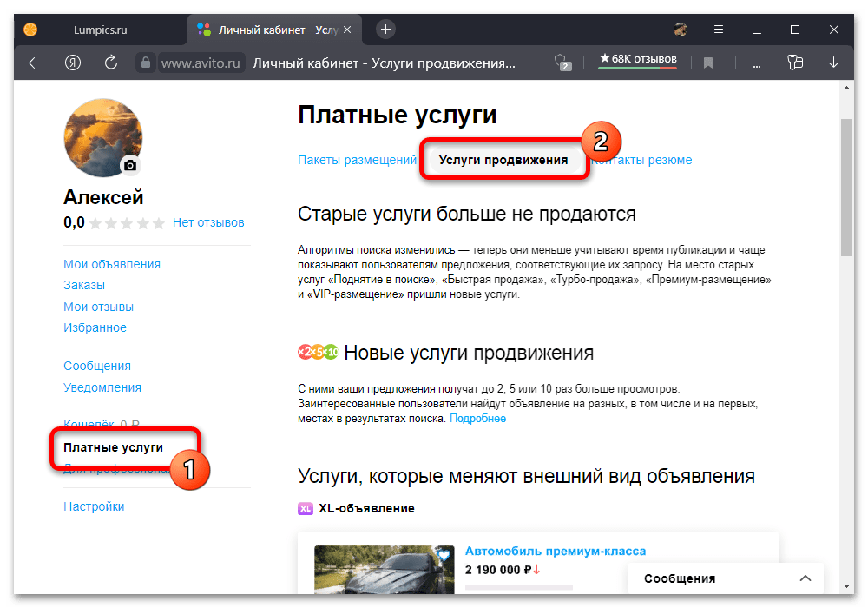
Task: Open Мои объявления in the sidebar
Action: [112, 264]
